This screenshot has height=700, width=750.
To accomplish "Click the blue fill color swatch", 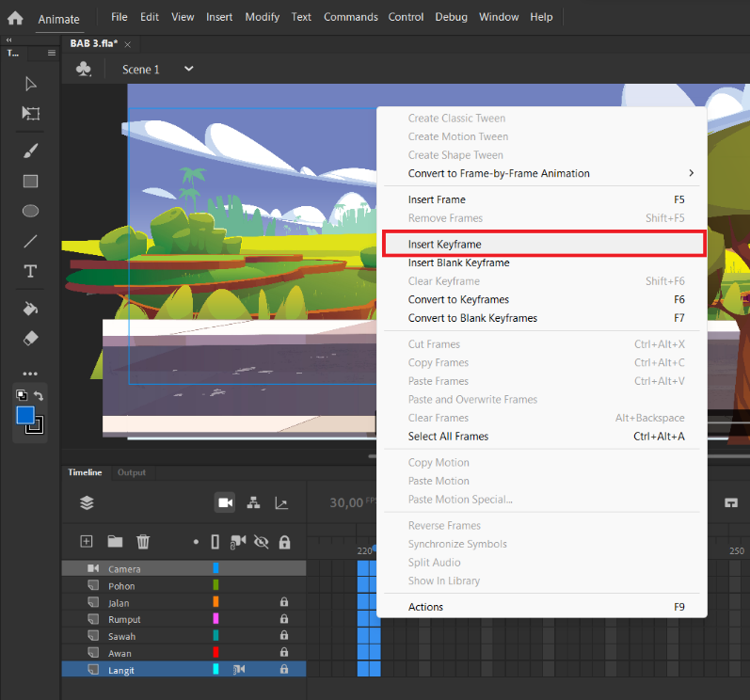I will pyautogui.click(x=25, y=415).
